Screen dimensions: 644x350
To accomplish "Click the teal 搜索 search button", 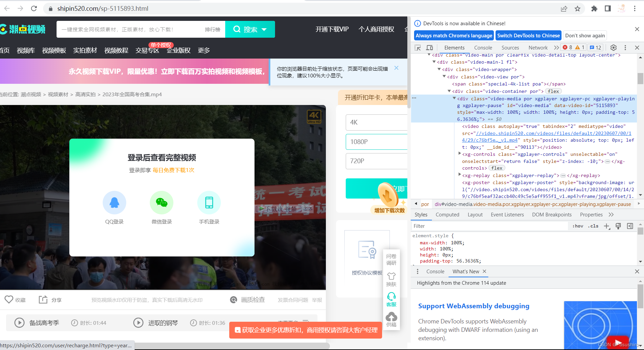I will pyautogui.click(x=250, y=29).
